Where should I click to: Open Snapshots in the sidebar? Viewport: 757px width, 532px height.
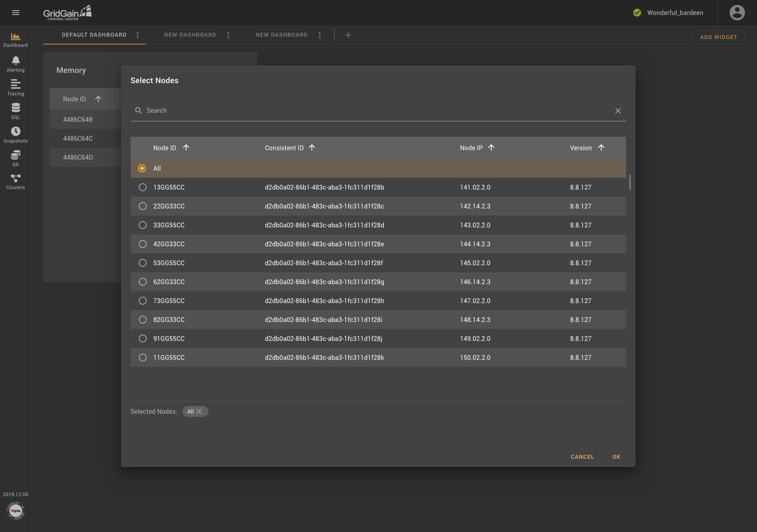tap(16, 135)
